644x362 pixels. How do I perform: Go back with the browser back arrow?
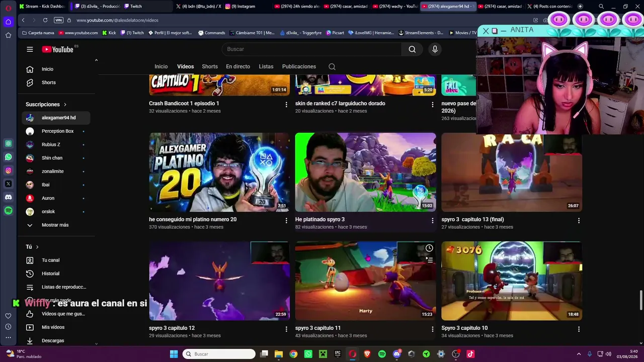tap(23, 20)
